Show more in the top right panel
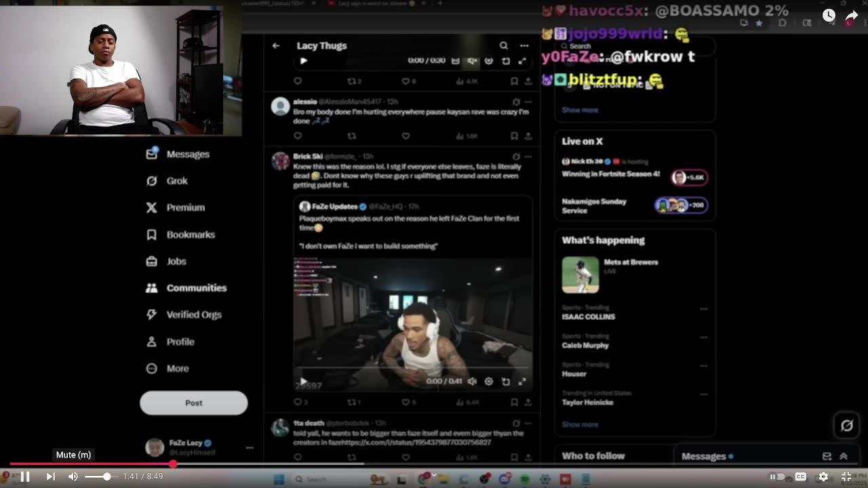 [580, 110]
